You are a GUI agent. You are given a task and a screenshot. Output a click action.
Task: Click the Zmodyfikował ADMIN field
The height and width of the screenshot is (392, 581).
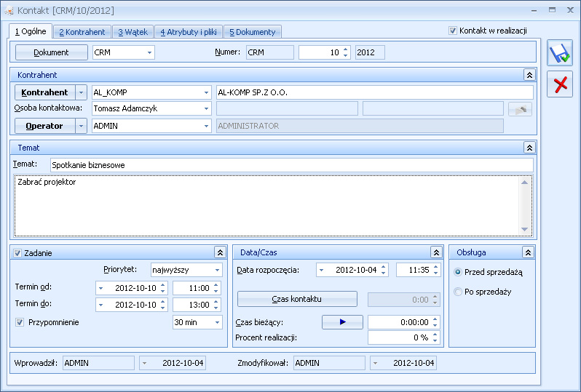click(x=329, y=363)
